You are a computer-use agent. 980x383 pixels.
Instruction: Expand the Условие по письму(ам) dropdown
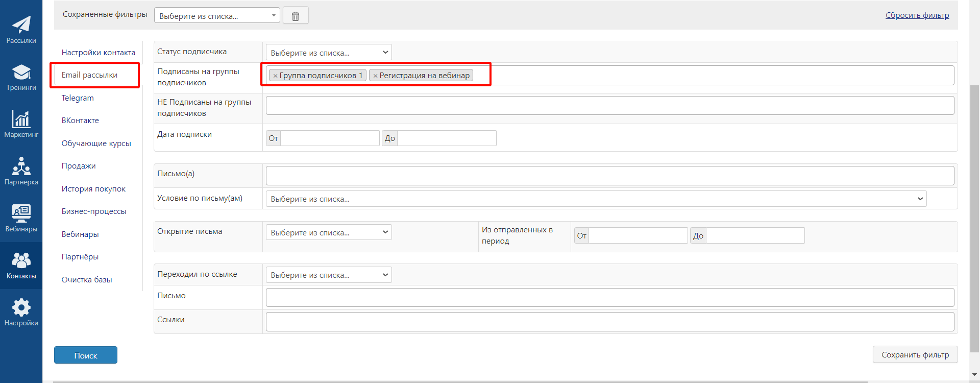click(x=596, y=199)
